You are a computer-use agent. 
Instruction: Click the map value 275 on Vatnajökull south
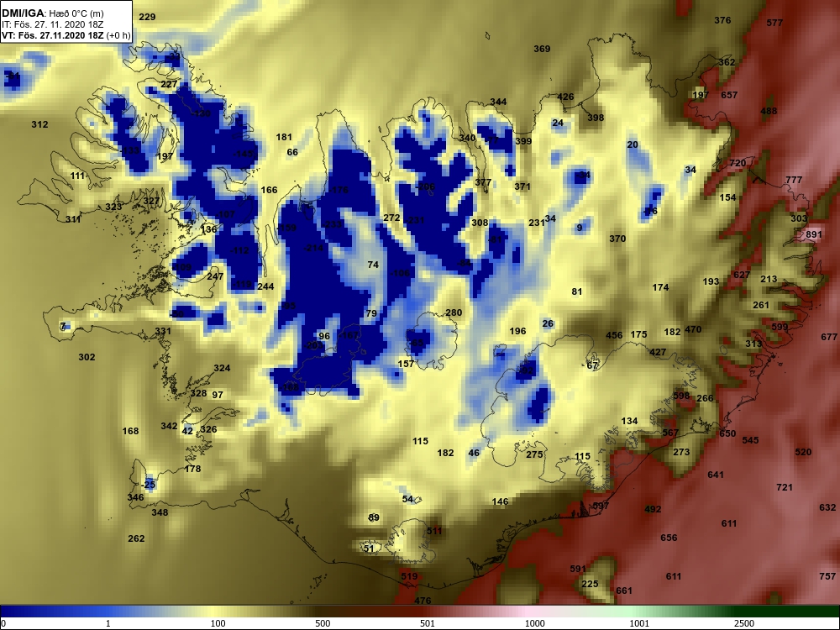[x=534, y=454]
